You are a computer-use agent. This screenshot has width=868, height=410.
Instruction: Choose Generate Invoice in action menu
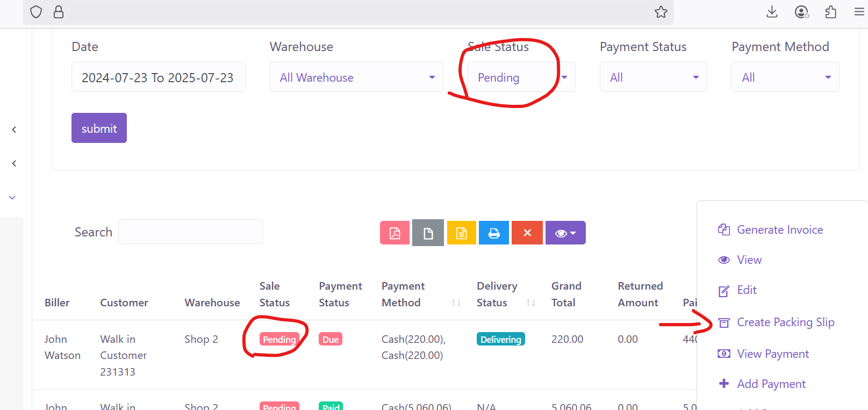point(779,230)
